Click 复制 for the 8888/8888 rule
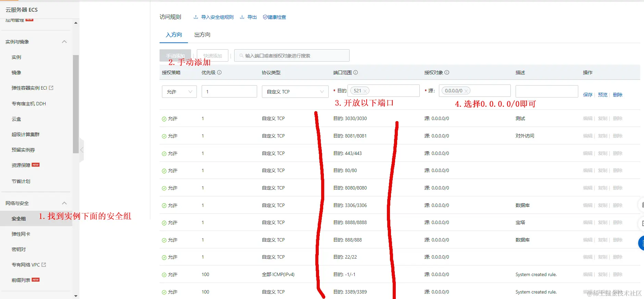Image resolution: width=644 pixels, height=299 pixels. pyautogui.click(x=603, y=222)
